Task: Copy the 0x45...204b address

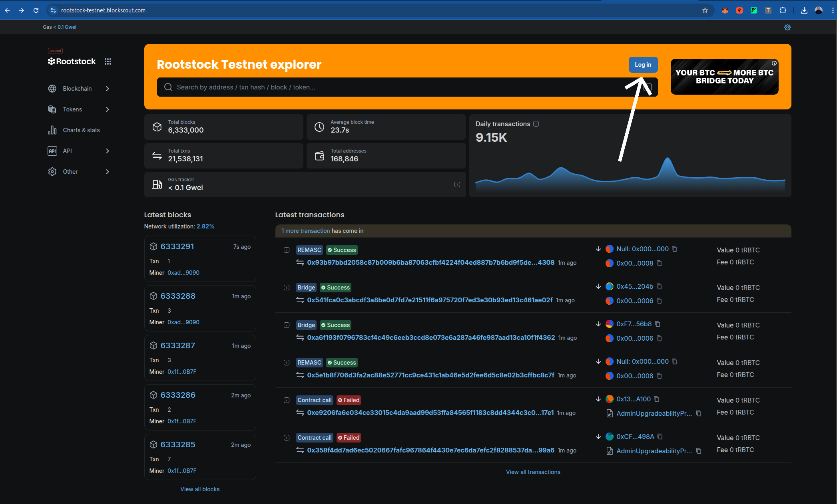Action: 660,286
